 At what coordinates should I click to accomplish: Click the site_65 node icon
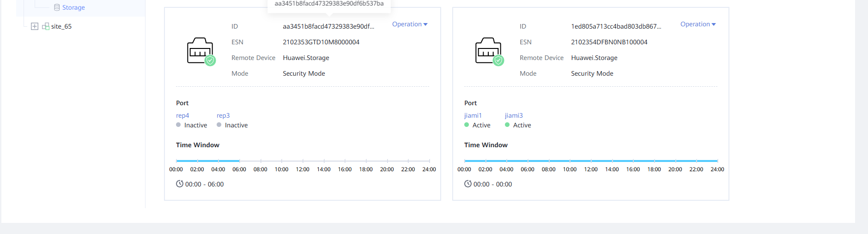46,26
